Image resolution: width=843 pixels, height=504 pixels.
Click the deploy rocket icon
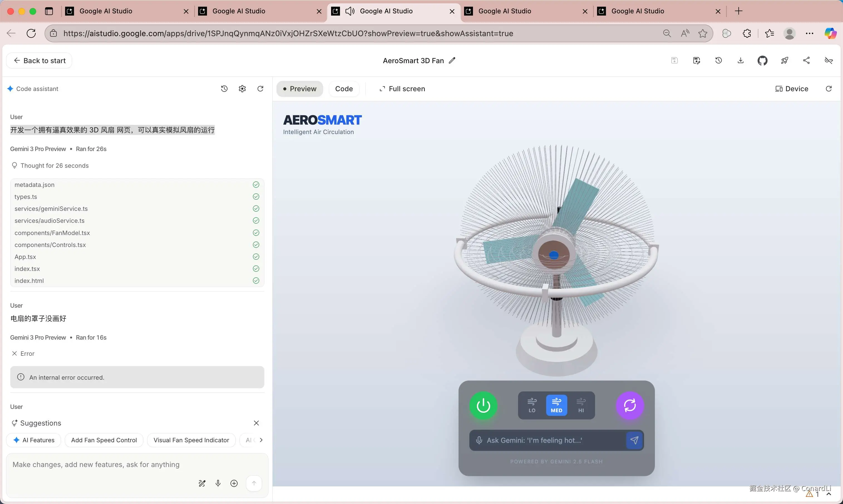[784, 61]
